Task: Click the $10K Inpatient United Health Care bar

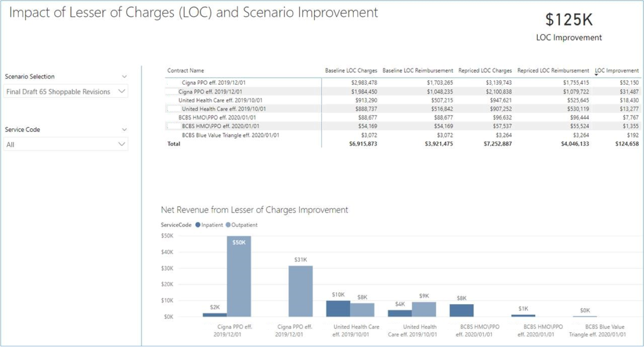Action: [x=338, y=309]
